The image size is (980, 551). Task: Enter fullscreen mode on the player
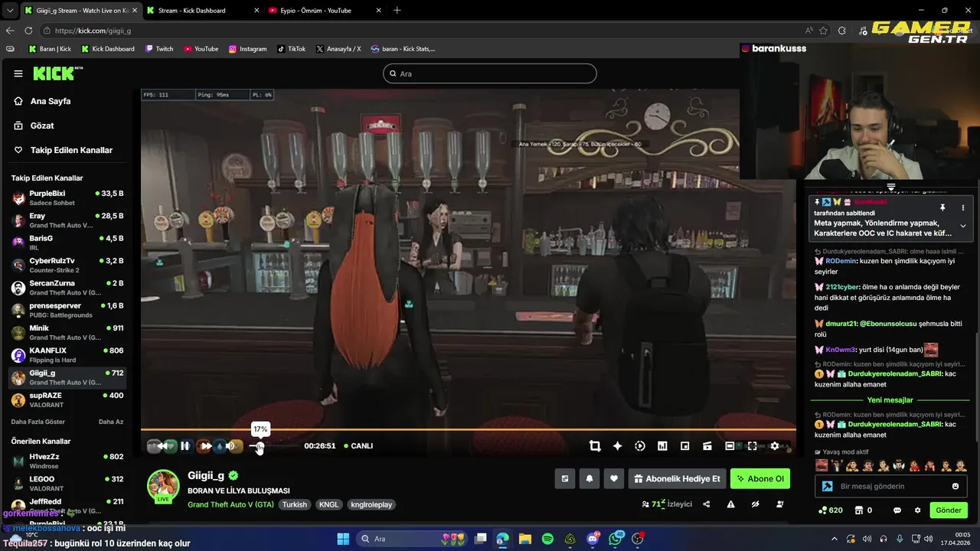(753, 446)
